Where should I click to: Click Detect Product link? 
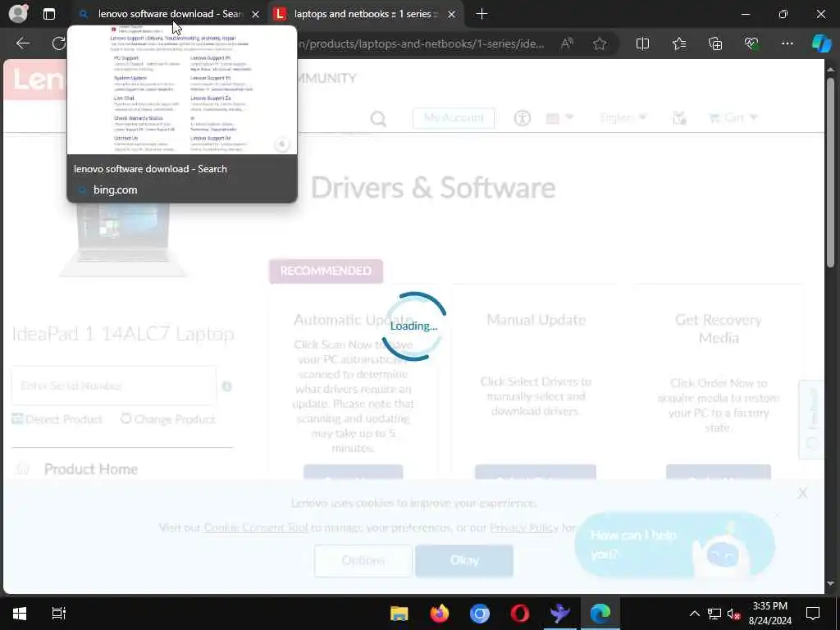coord(57,419)
